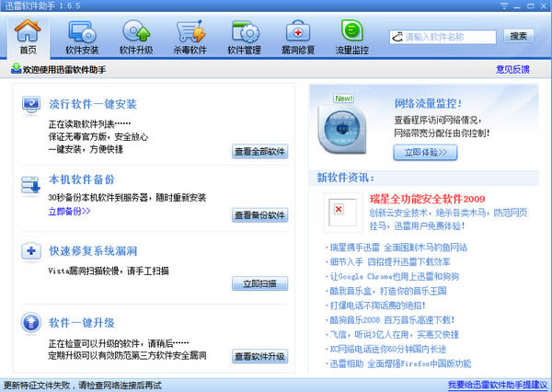Open the 流量监控 green icon

pos(351,30)
